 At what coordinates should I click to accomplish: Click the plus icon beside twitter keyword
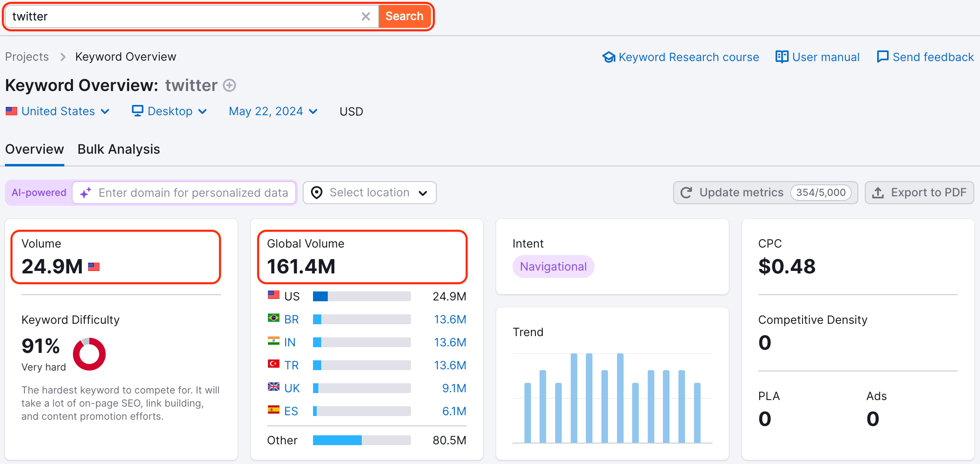(229, 85)
